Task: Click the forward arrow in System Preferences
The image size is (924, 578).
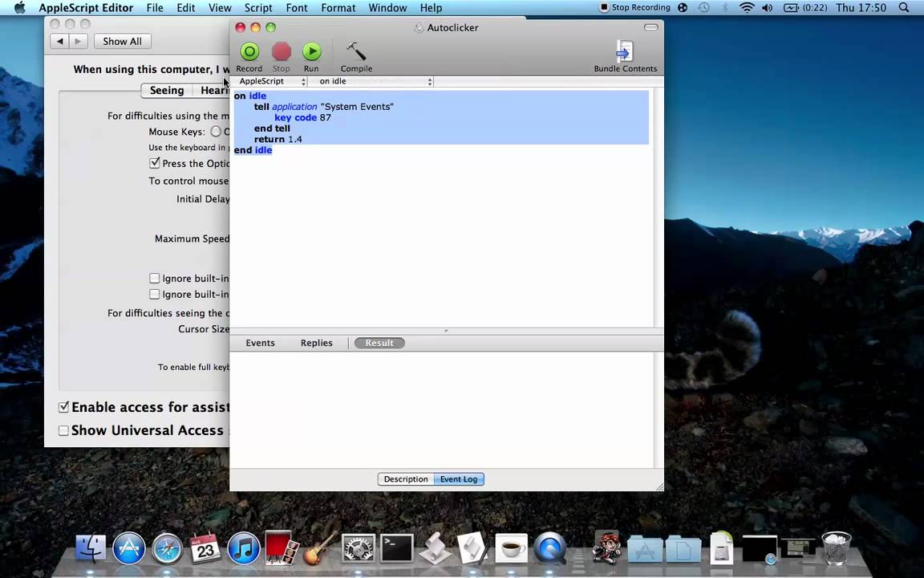Action: (x=78, y=41)
